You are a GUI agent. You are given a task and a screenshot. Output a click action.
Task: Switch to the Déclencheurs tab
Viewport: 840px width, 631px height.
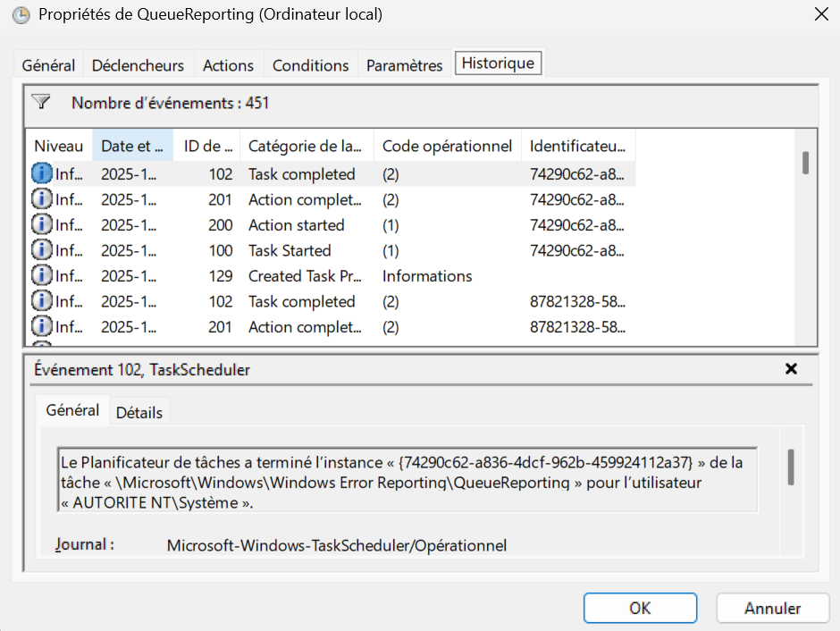point(138,65)
